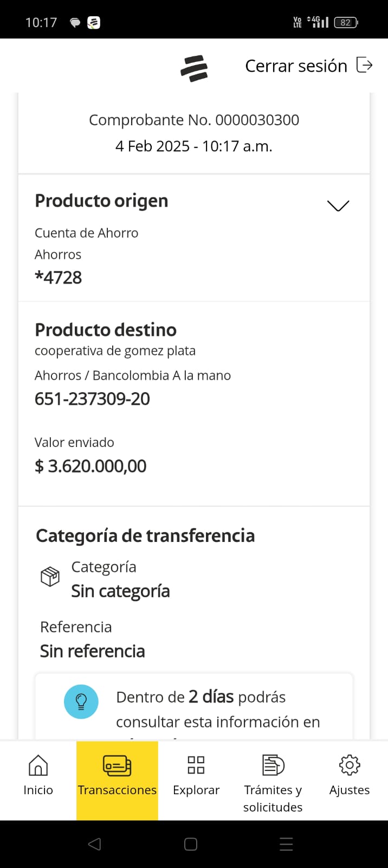Open Android recent apps menu button
The width and height of the screenshot is (388, 868).
tap(286, 844)
